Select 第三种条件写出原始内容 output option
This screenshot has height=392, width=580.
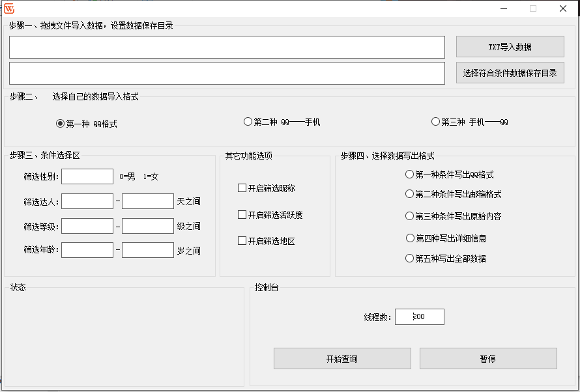click(x=409, y=216)
